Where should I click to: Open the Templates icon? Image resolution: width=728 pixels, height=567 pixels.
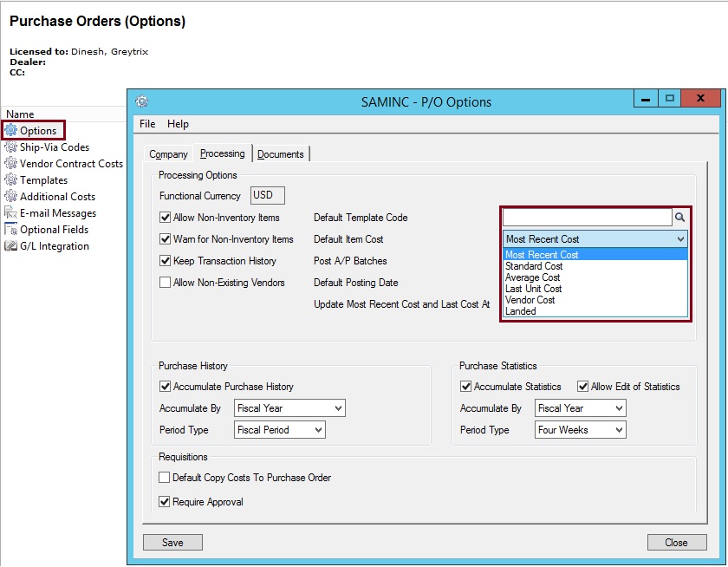[10, 180]
